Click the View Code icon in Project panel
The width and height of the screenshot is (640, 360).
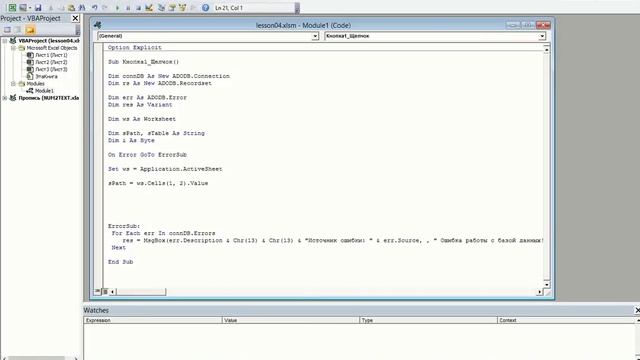tap(7, 30)
